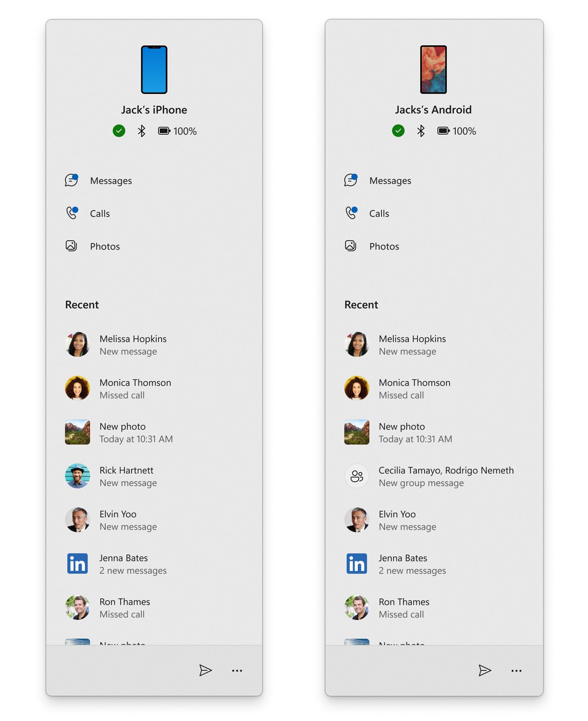Click the blue iPhone device image

click(154, 70)
